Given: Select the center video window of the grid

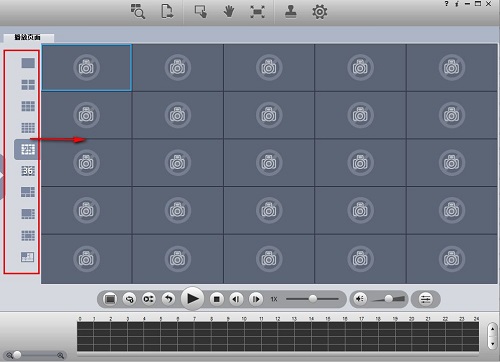Looking at the screenshot, I should coord(269,163).
